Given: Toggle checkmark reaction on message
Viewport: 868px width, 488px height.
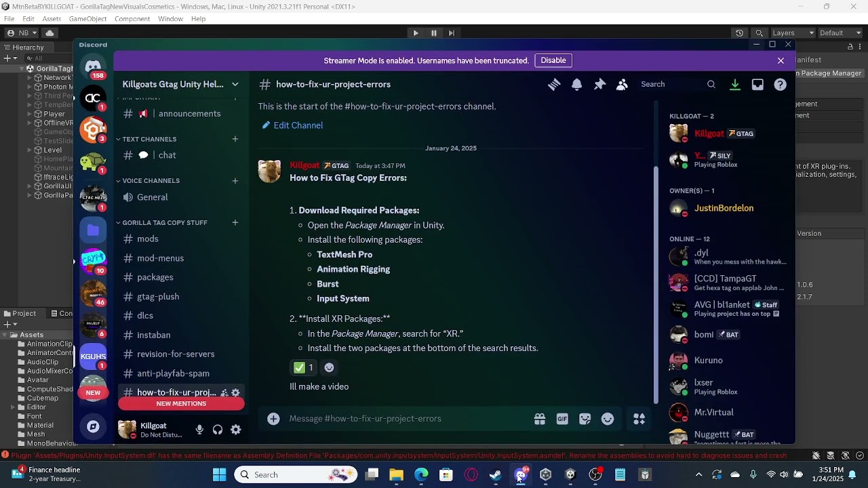Looking at the screenshot, I should pyautogui.click(x=303, y=367).
